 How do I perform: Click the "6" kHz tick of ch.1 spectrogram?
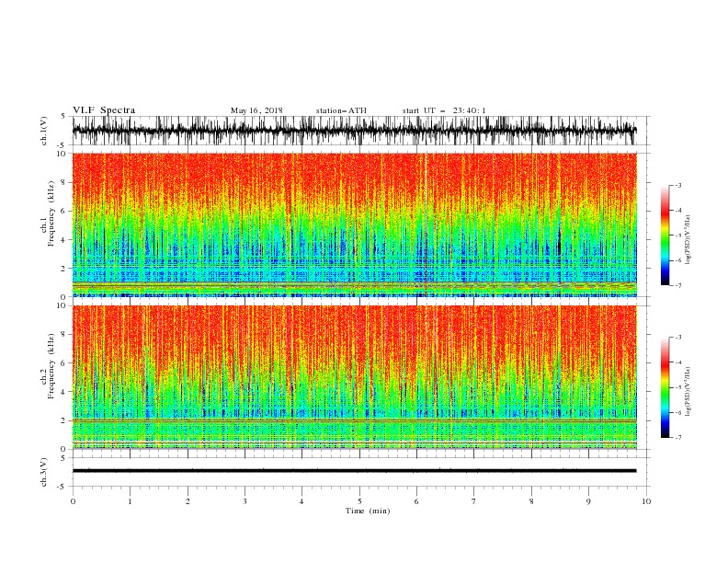click(x=63, y=211)
